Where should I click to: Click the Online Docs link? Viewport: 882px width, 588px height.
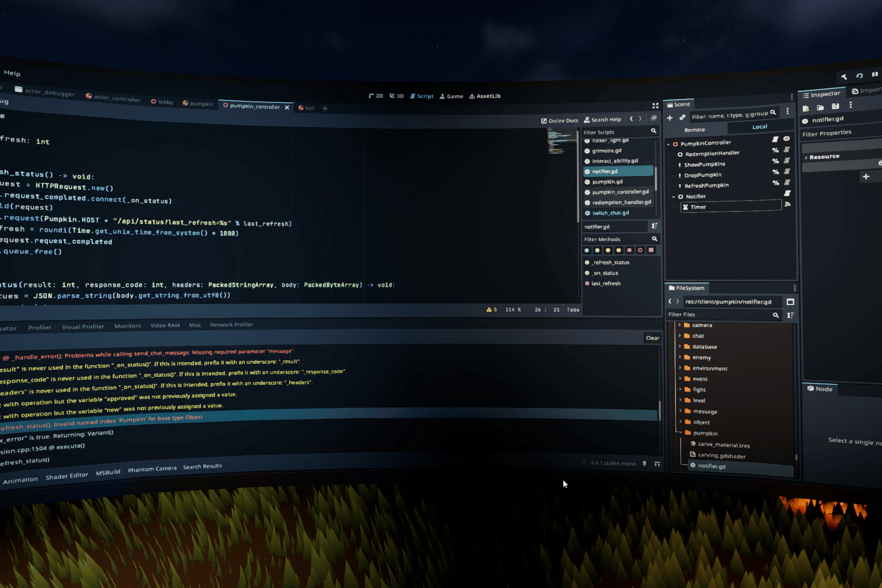coord(560,121)
